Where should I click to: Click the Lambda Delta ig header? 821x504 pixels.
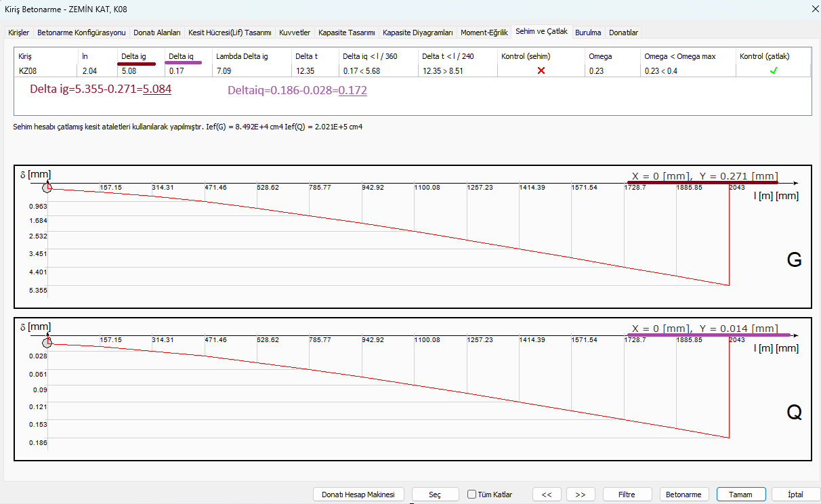242,56
